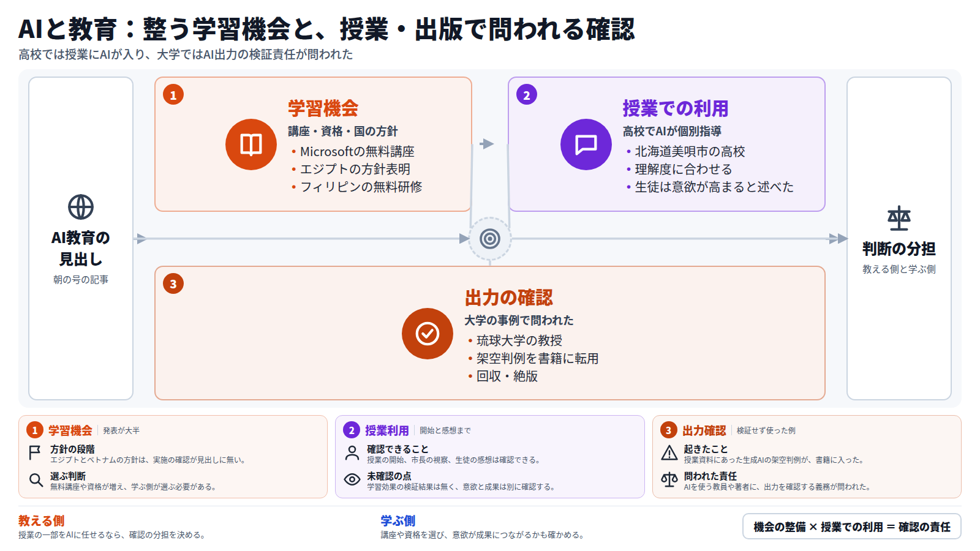Click the subtitle 講座・資格・国の方針
980x551 pixels.
(343, 131)
